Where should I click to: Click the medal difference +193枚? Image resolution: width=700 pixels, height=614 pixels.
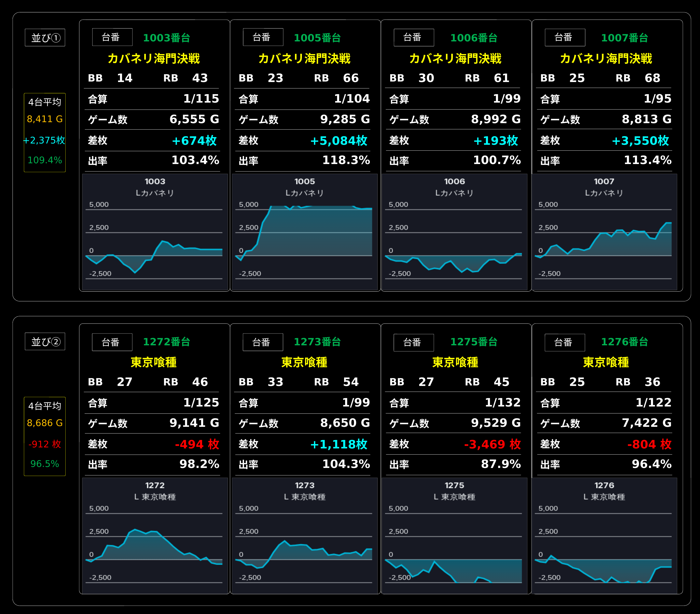pyautogui.click(x=496, y=140)
